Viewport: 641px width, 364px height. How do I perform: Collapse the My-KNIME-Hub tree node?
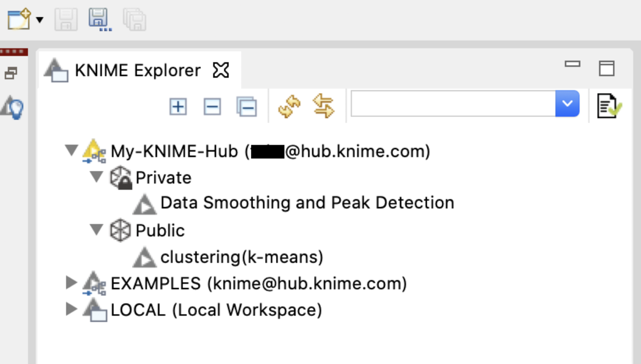click(x=72, y=150)
